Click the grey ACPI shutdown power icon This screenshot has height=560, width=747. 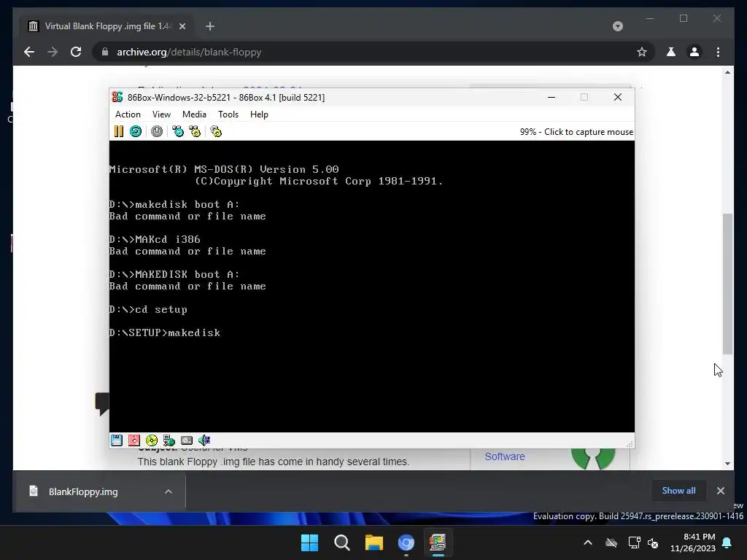[x=157, y=131]
